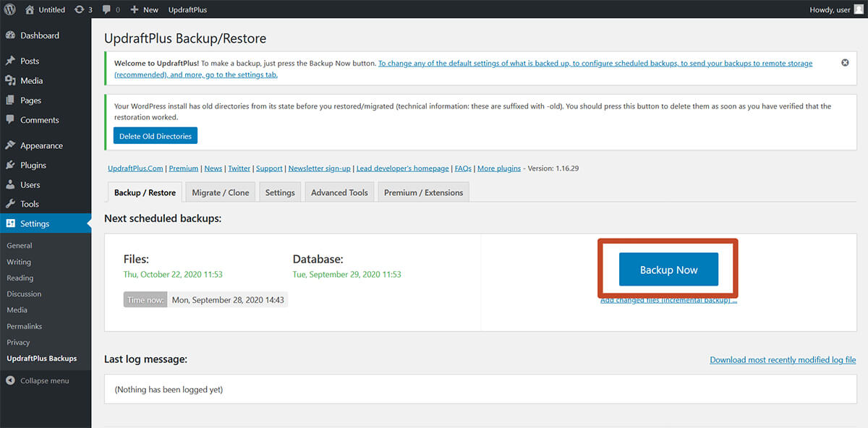868x428 pixels.
Task: Click the Tools wrench icon
Action: tap(11, 204)
